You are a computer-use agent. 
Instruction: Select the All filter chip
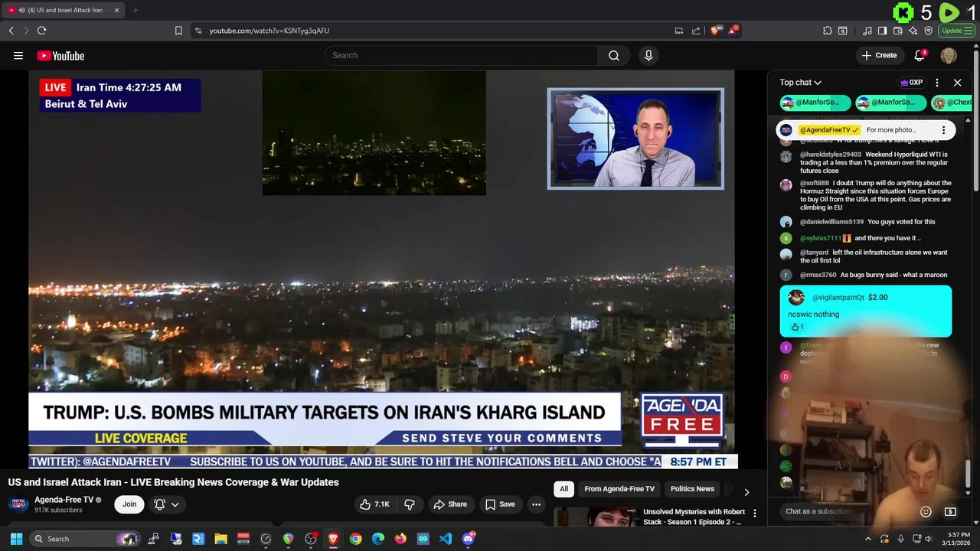(563, 489)
